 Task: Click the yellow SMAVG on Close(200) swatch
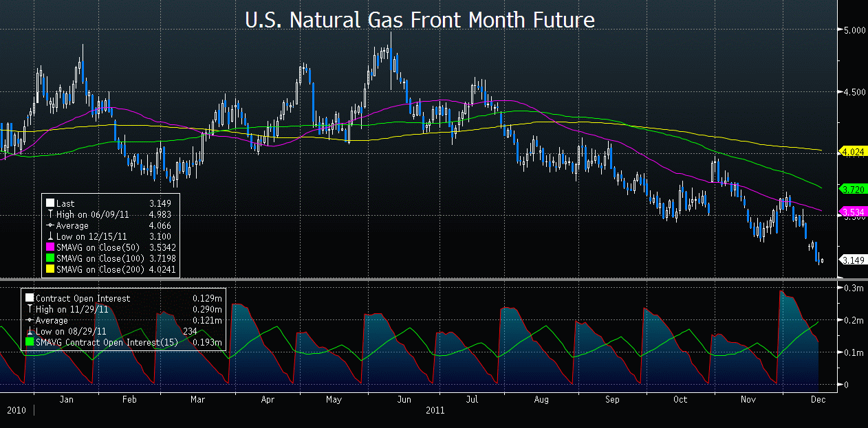(50, 270)
